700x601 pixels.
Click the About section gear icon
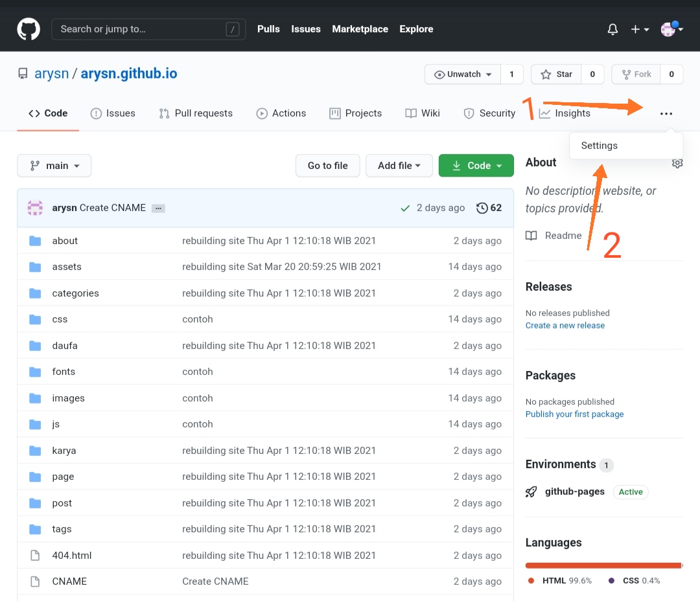click(677, 163)
